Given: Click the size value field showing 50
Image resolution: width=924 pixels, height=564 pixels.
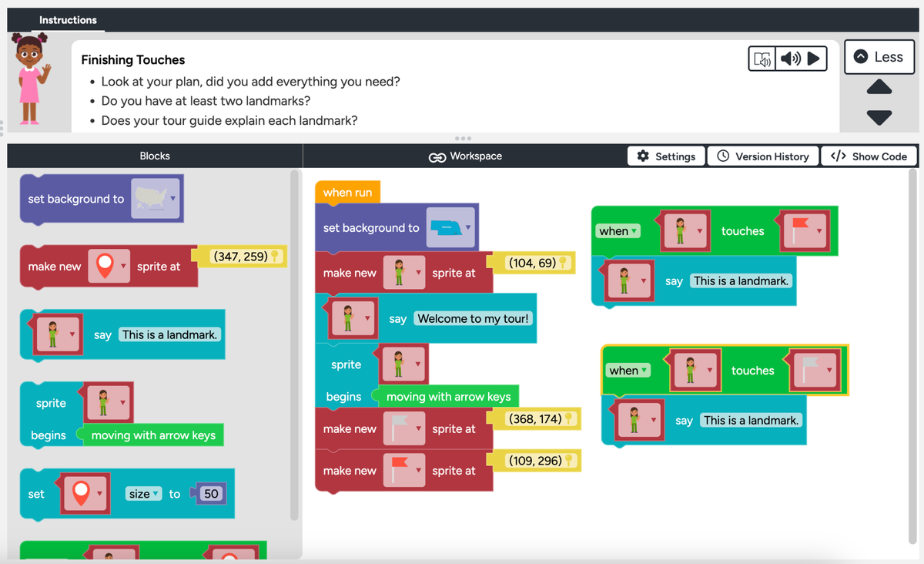Looking at the screenshot, I should (211, 494).
